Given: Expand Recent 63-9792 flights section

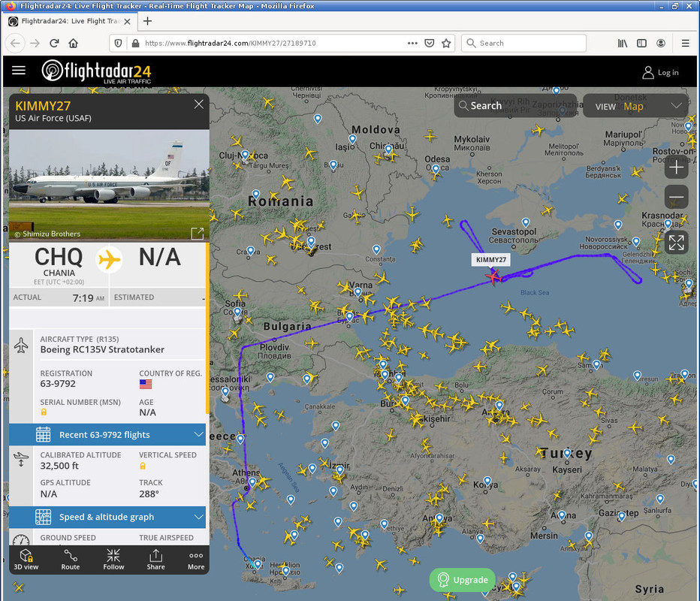Looking at the screenshot, I should 107,434.
